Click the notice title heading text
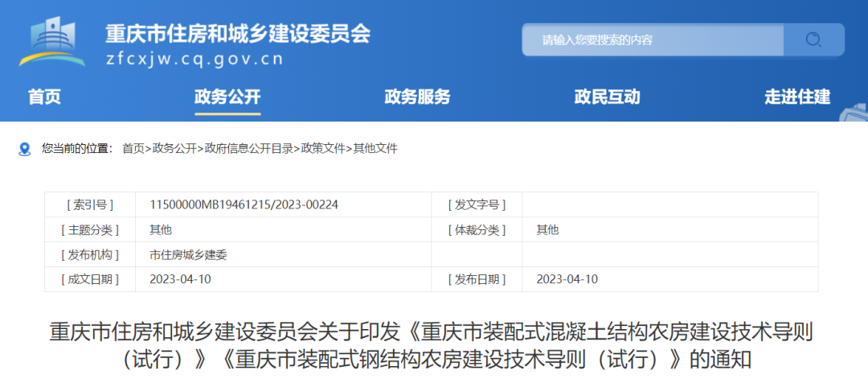The height and width of the screenshot is (383, 868). [x=432, y=346]
